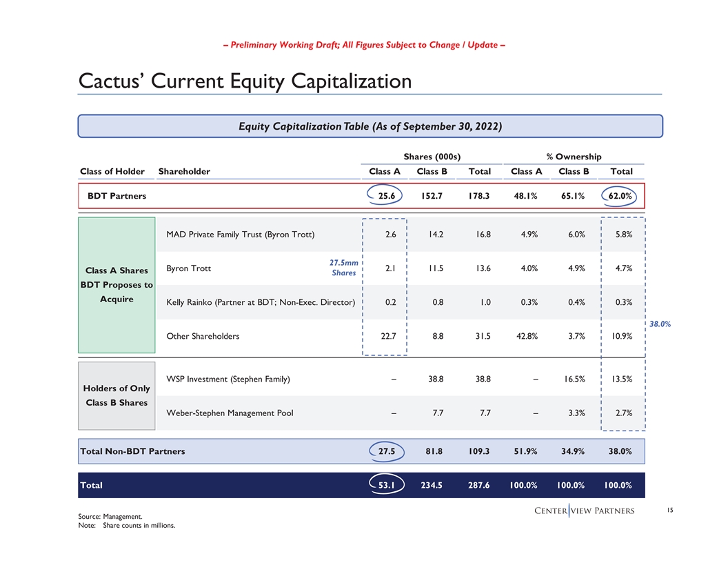Image resolution: width=728 pixels, height=563 pixels.
Task: Click the circled 53.1 Total Class A value
Action: 386,485
